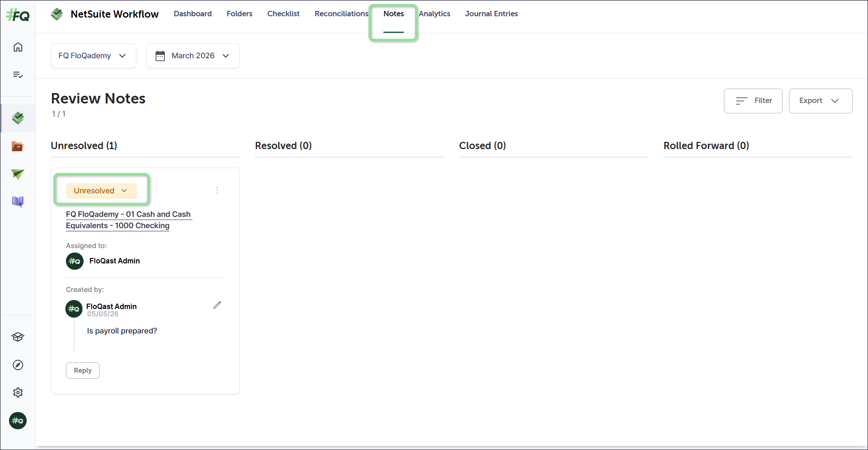This screenshot has width=868, height=450.
Task: Click the Resolved (0) column header
Action: (x=284, y=146)
